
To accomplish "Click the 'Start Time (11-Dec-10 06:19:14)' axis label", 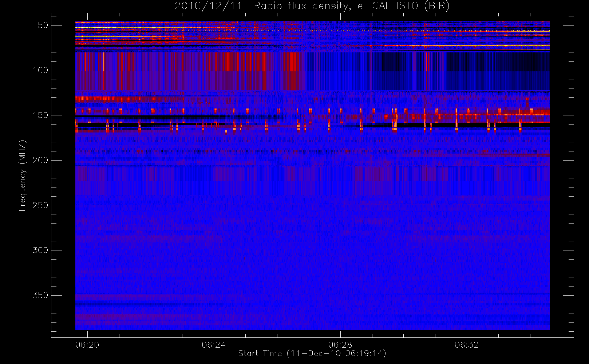I will [312, 353].
